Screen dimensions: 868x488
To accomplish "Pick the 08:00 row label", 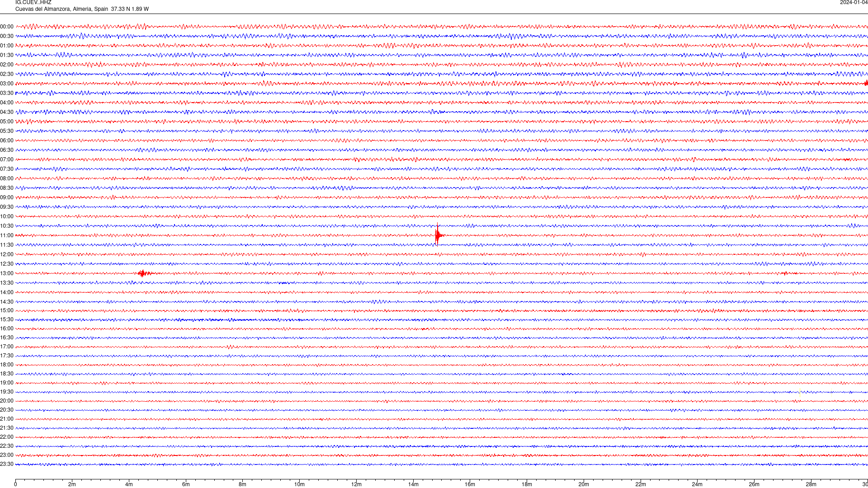I will click(7, 178).
